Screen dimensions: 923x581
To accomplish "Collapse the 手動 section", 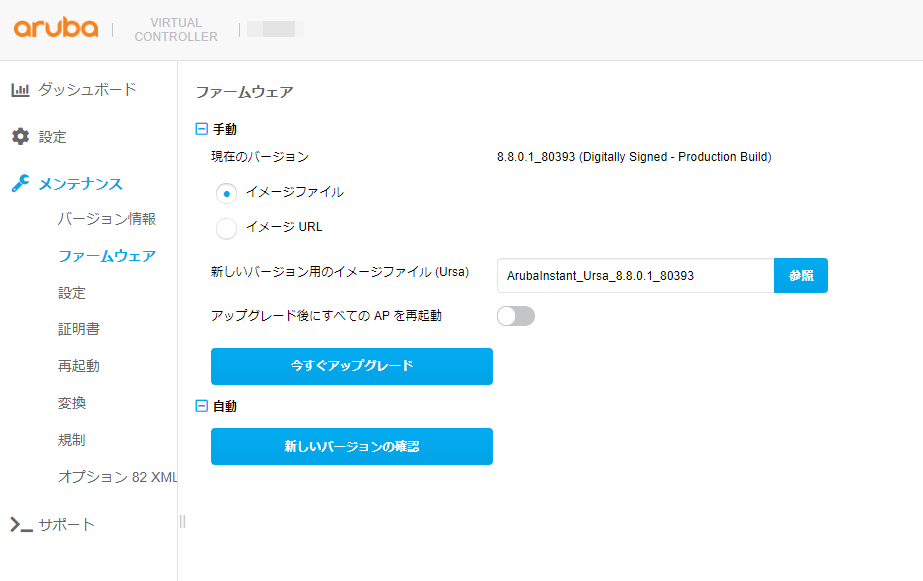I will point(201,129).
